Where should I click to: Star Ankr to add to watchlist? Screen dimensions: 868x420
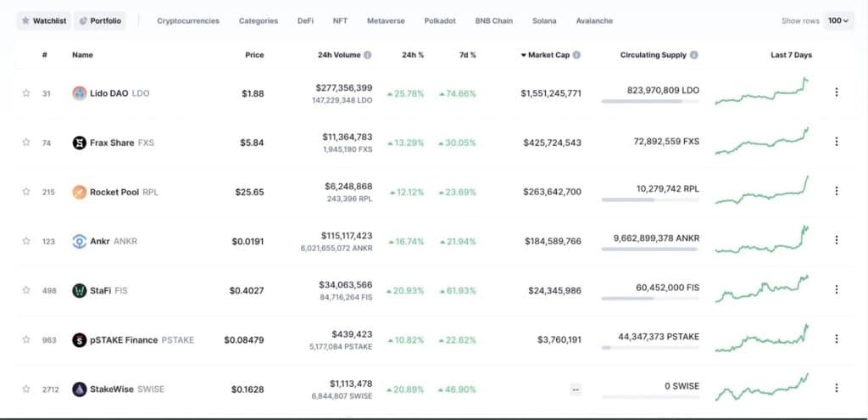[x=26, y=241]
